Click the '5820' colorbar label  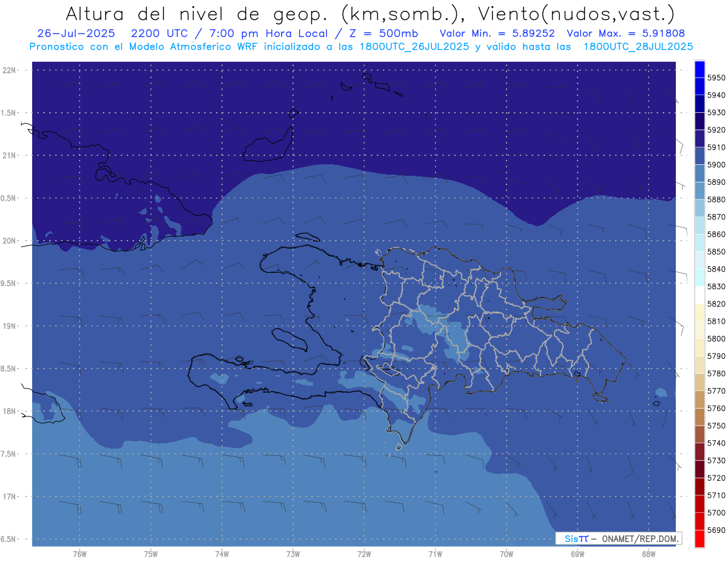click(716, 304)
